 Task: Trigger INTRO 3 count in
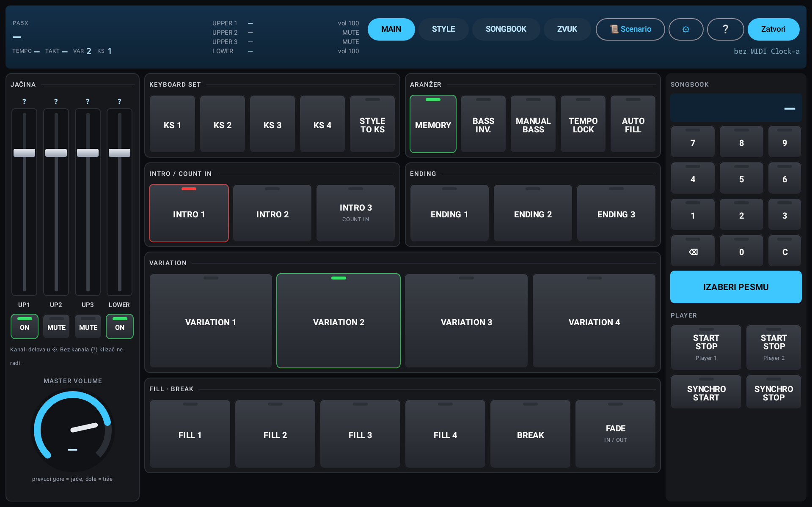pos(355,213)
